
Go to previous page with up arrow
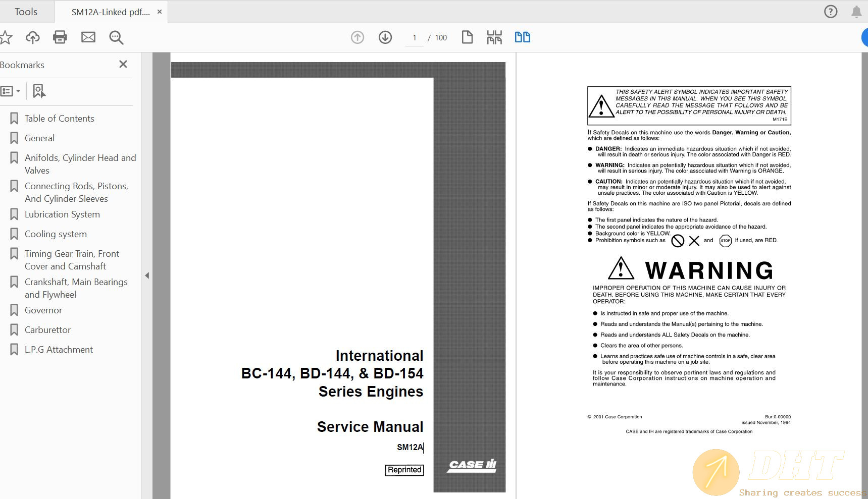[358, 37]
